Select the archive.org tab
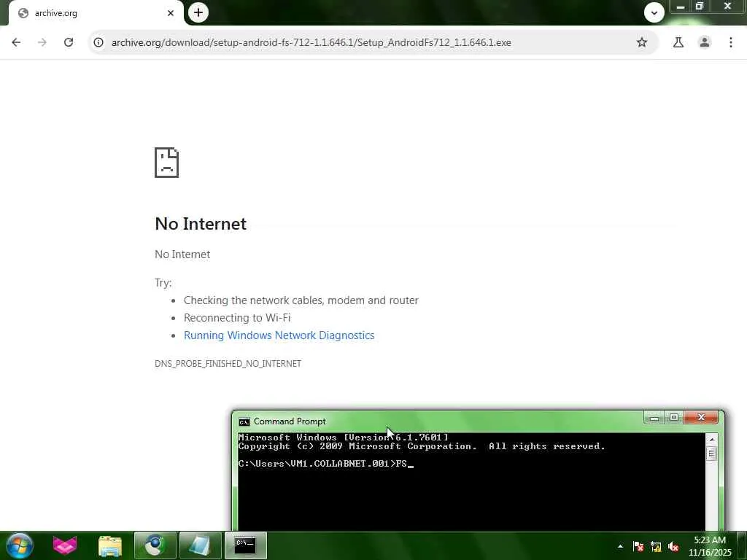Viewport: 747px width, 560px height. (96, 13)
